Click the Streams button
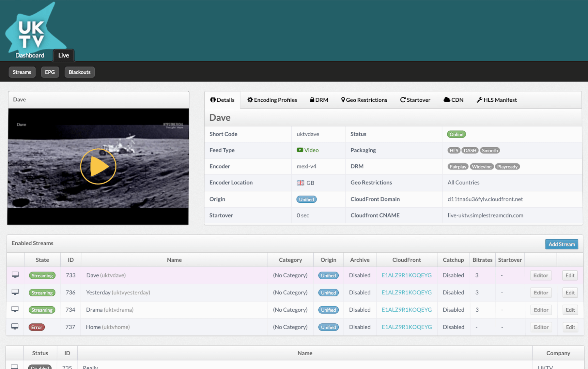 tap(22, 72)
